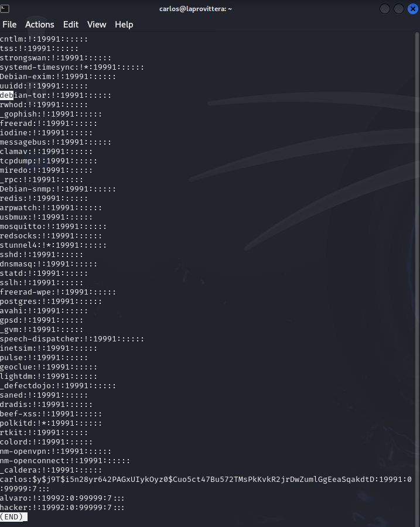Click the inetsim entry line
Image resolution: width=420 pixels, height=527 pixels.
click(x=49, y=348)
